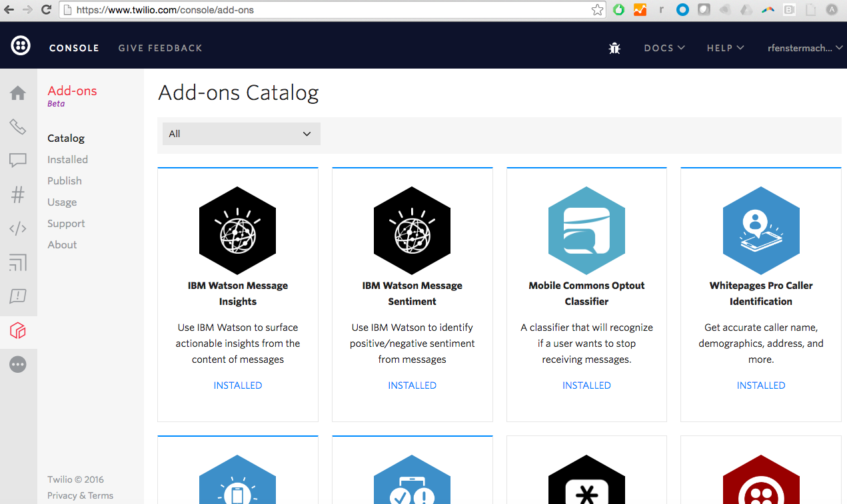The width and height of the screenshot is (847, 504).
Task: Click the IBM Watson Message Insights hexagon logo
Action: coord(238,230)
